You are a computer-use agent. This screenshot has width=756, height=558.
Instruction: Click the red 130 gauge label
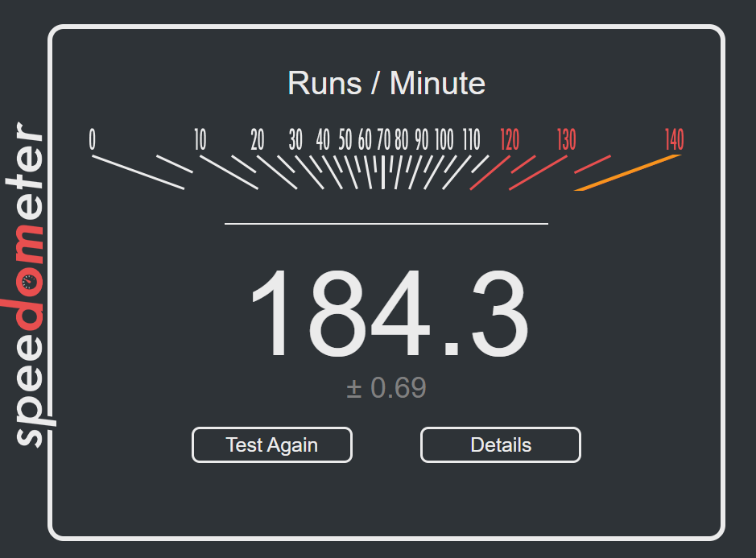click(566, 140)
